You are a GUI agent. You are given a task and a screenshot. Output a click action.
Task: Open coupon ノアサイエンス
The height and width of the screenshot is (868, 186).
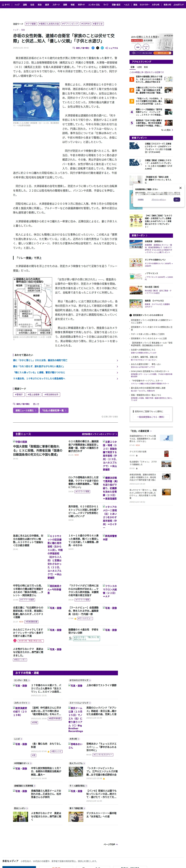151,276
